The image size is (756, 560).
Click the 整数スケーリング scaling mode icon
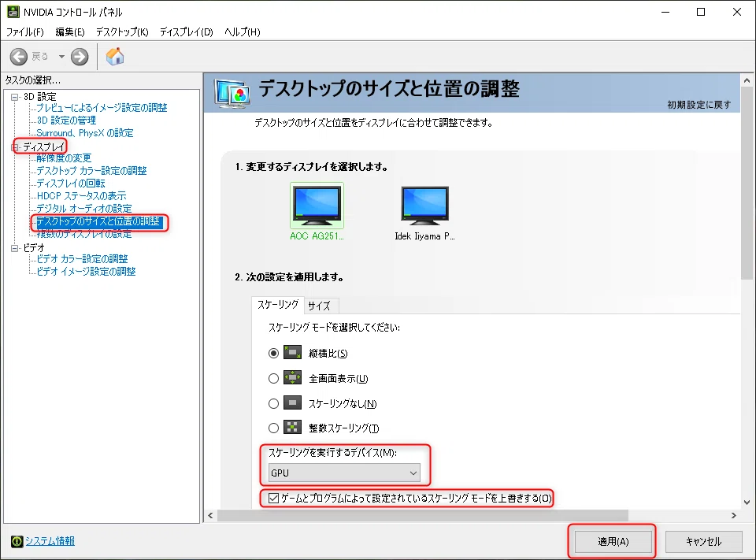coord(293,428)
